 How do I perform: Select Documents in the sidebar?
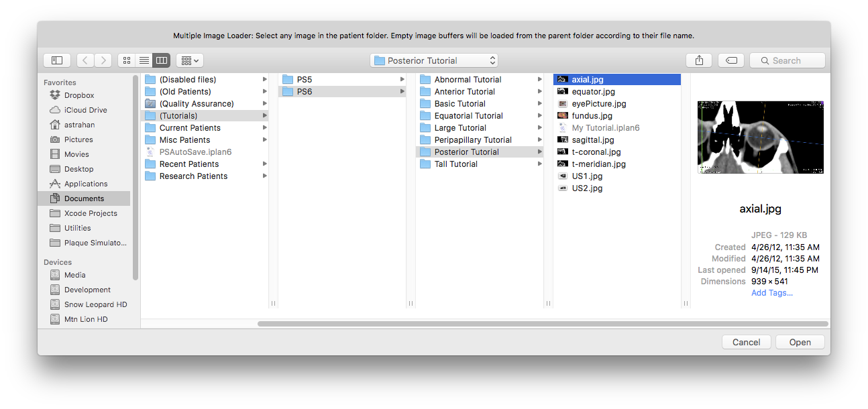(x=84, y=198)
